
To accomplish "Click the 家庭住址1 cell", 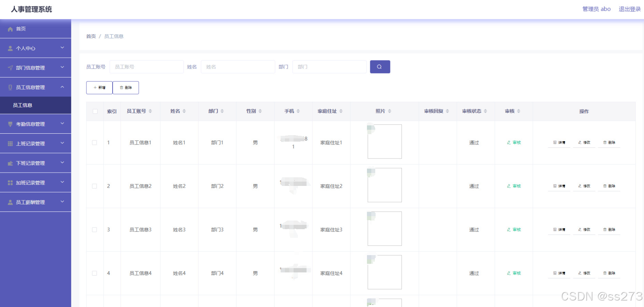I will point(331,143).
